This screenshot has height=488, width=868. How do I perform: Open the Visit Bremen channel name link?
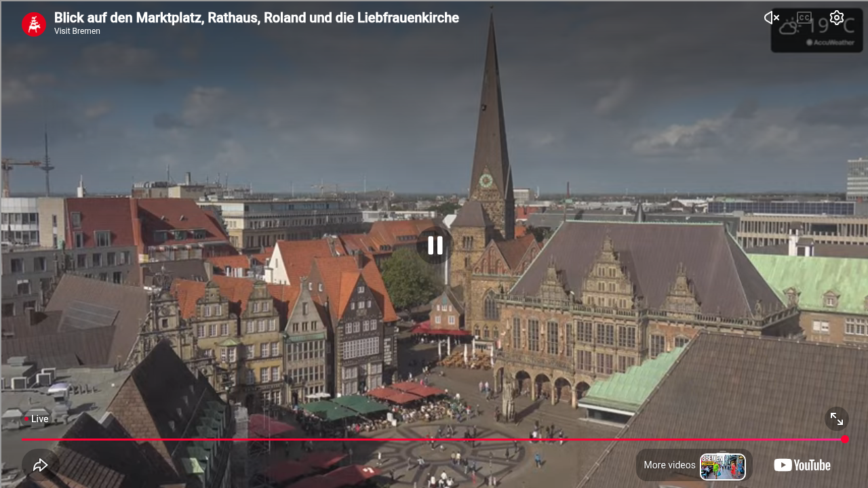tap(77, 31)
